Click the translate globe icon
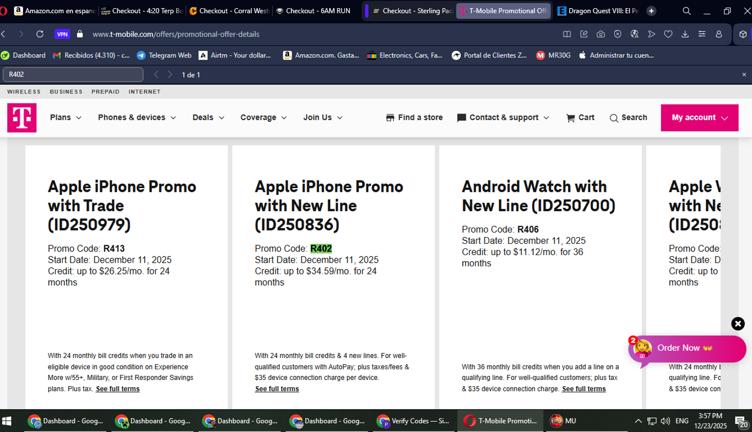The width and height of the screenshot is (752, 432). 634,34
